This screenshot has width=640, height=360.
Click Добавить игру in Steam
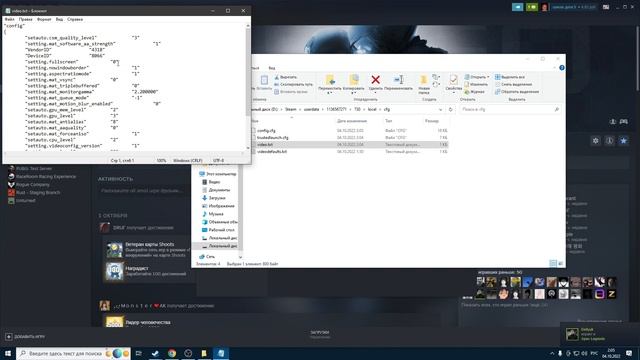tap(25, 337)
